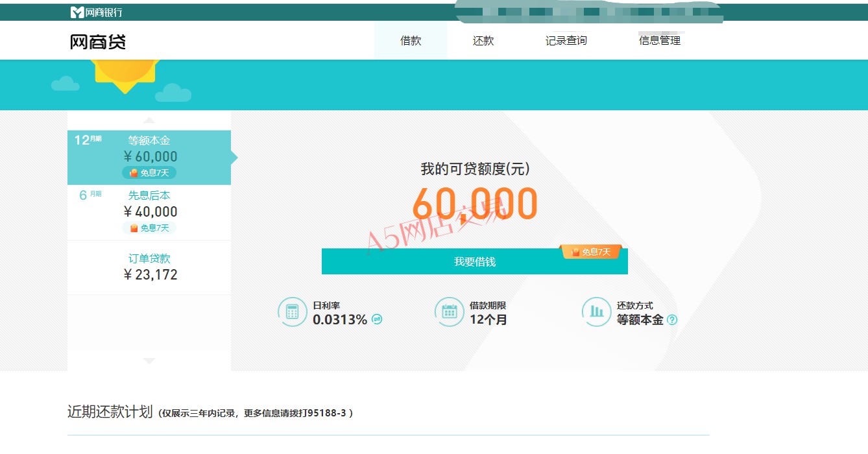Toggle the rate switch icon next to 0.0313%

coord(377,319)
